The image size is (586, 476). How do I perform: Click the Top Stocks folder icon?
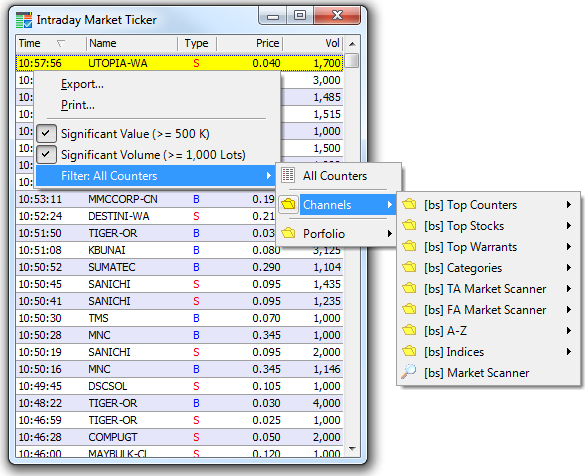pos(409,225)
